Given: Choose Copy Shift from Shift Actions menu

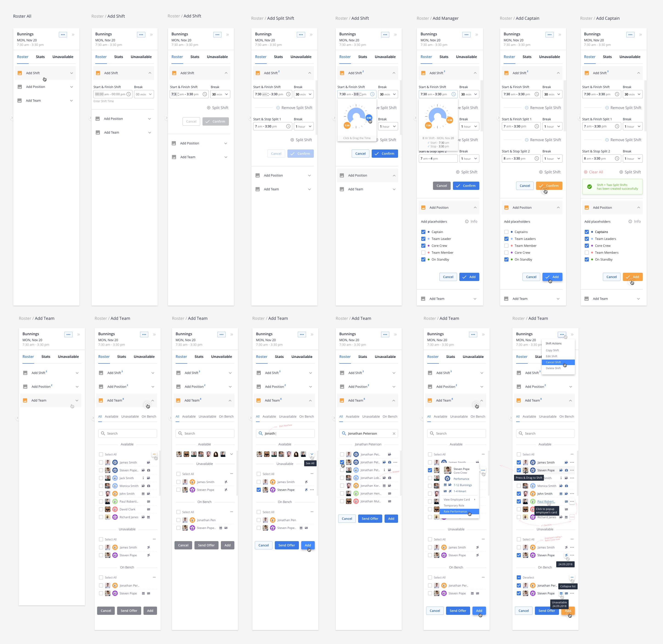Looking at the screenshot, I should pyautogui.click(x=552, y=350).
